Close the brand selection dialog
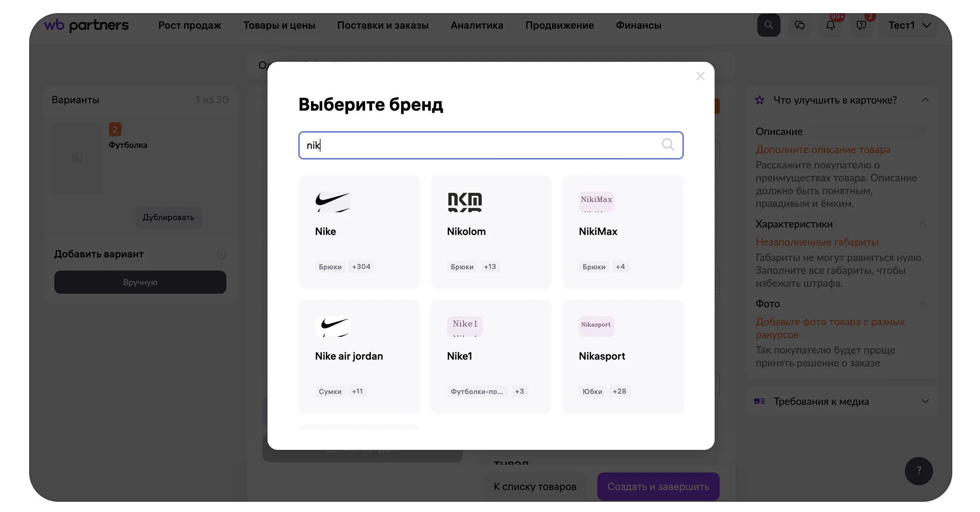The width and height of the screenshot is (980, 512). click(700, 76)
